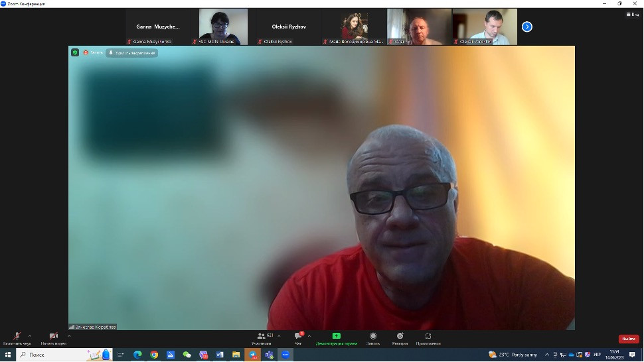Open Microsoft Word from the taskbar
The width and height of the screenshot is (644, 362).
(220, 355)
